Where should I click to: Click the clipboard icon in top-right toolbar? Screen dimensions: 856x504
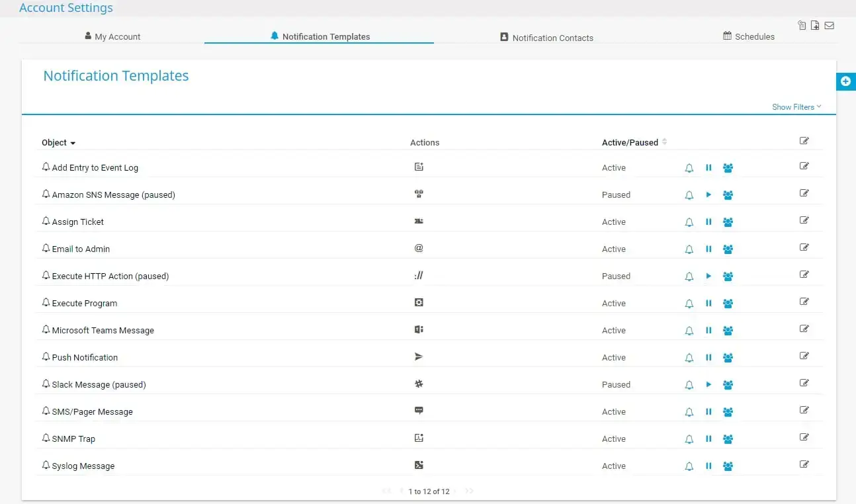(802, 25)
